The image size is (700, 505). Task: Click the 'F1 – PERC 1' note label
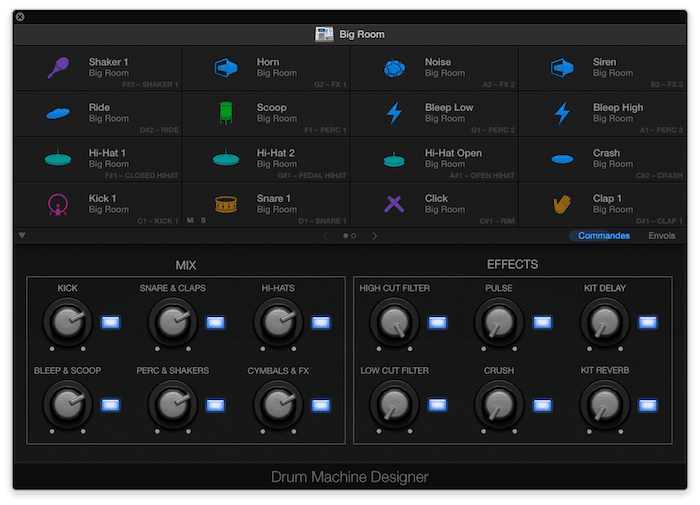[325, 130]
